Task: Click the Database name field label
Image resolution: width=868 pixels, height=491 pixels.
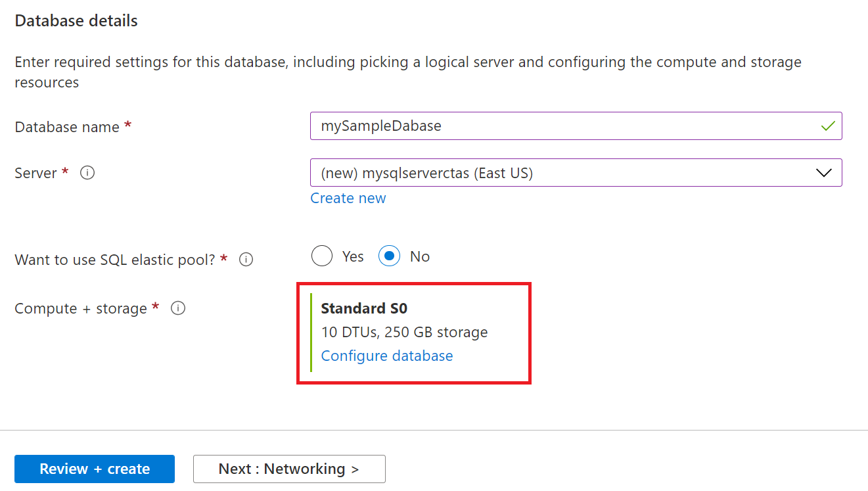Action: click(67, 127)
